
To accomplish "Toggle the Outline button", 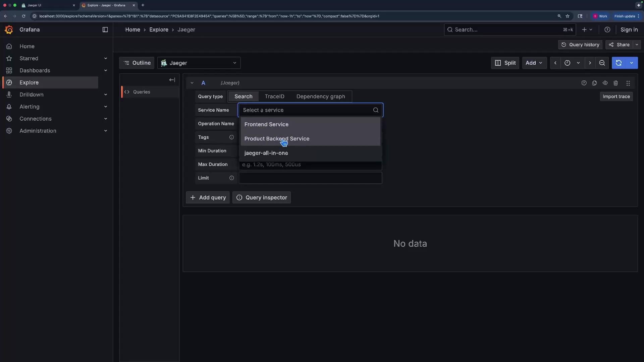I will point(137,63).
